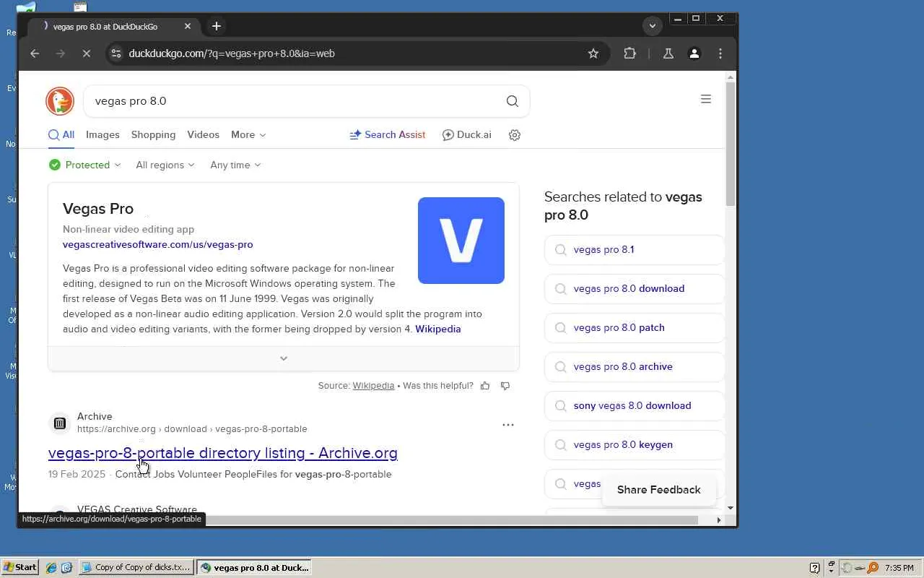Click the orange magnifier tray icon
This screenshot has height=578, width=924.
pos(873,568)
